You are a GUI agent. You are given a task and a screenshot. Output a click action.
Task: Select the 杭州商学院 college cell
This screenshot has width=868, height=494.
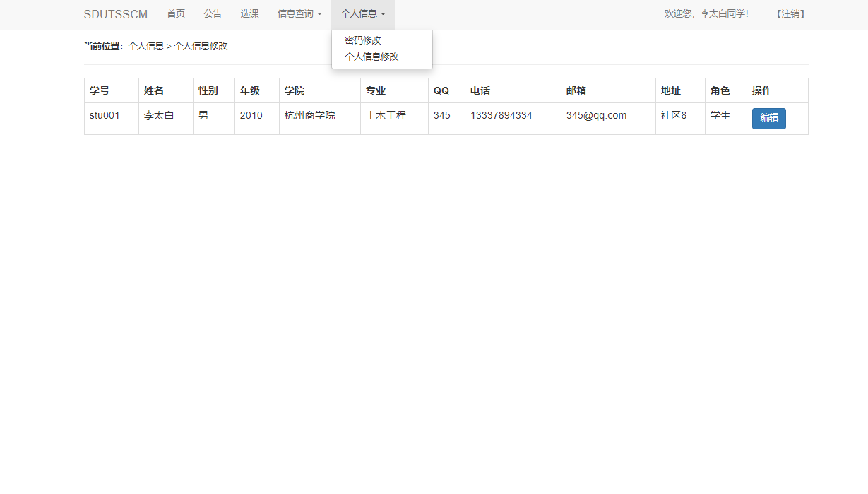point(309,115)
